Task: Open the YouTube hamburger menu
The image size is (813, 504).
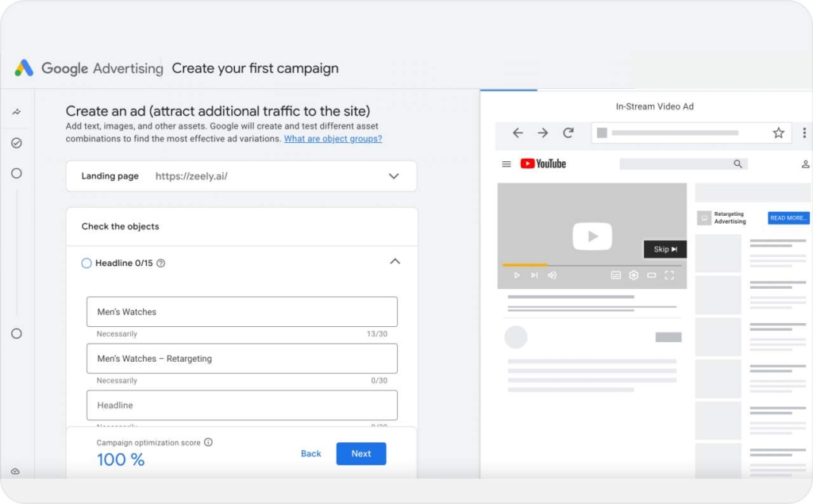Action: [507, 164]
